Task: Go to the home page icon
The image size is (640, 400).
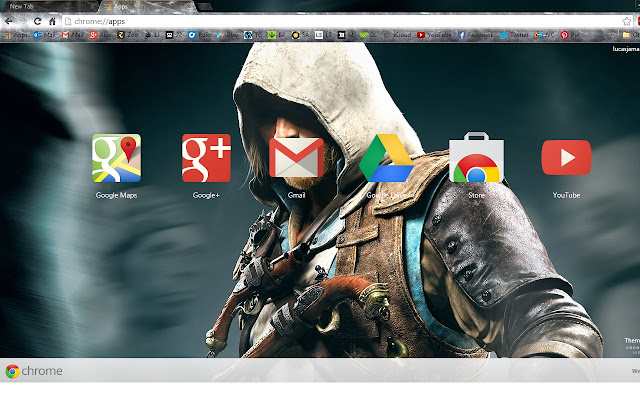Action: tap(52, 21)
